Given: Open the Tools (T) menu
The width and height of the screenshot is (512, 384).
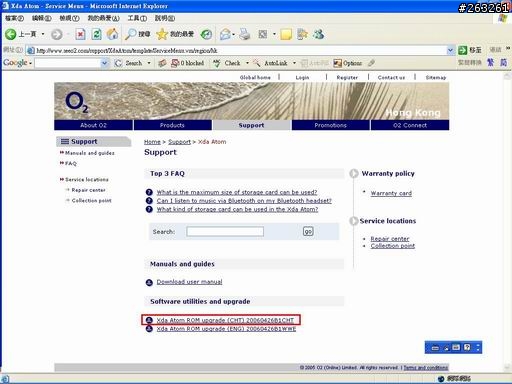Looking at the screenshot, I should 137,18.
